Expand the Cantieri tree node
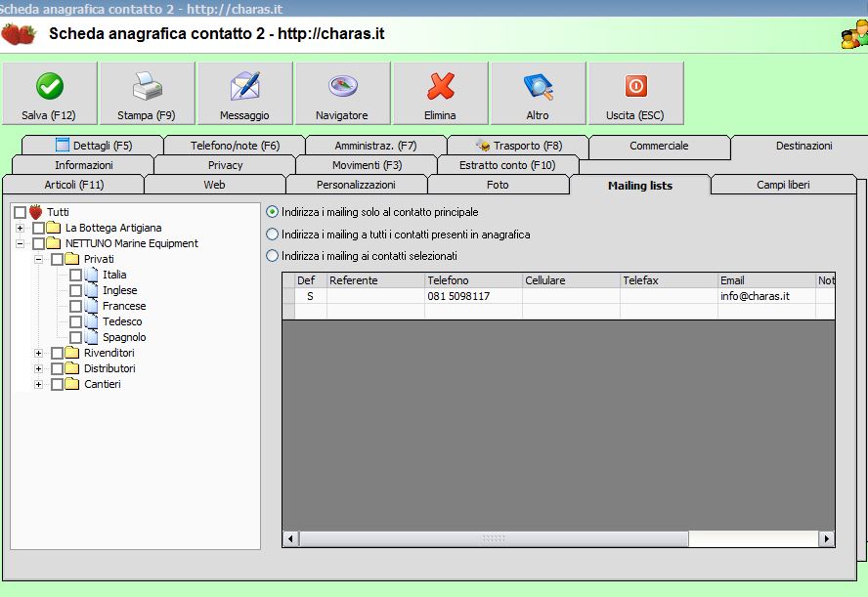 pos(38,384)
